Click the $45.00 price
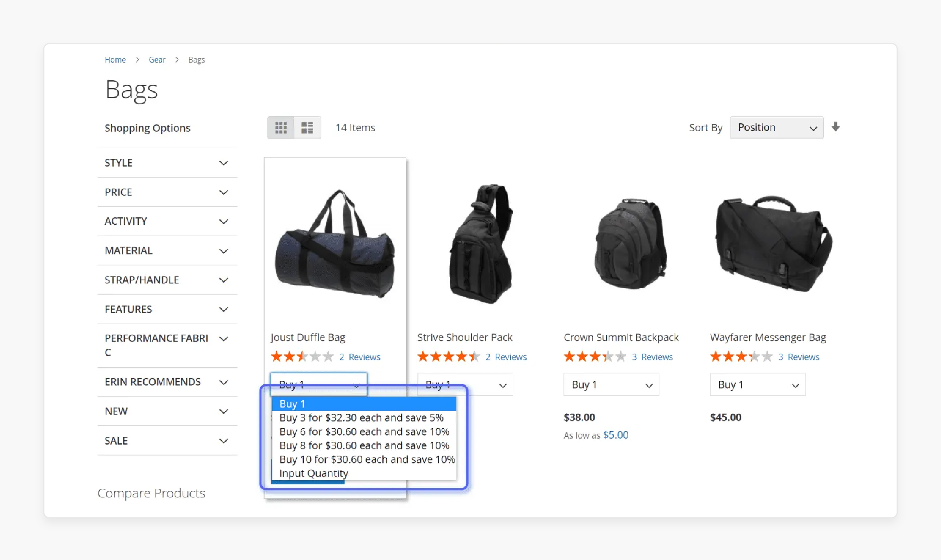 pyautogui.click(x=726, y=417)
